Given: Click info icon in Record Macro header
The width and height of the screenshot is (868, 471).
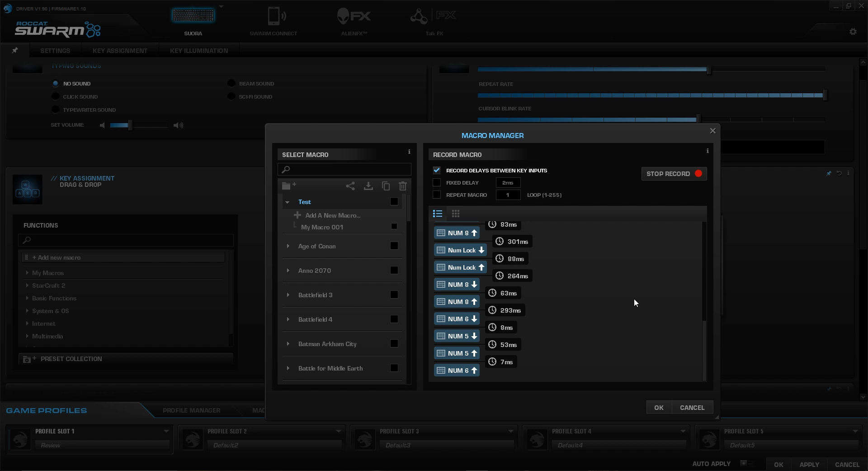Looking at the screenshot, I should (x=708, y=151).
